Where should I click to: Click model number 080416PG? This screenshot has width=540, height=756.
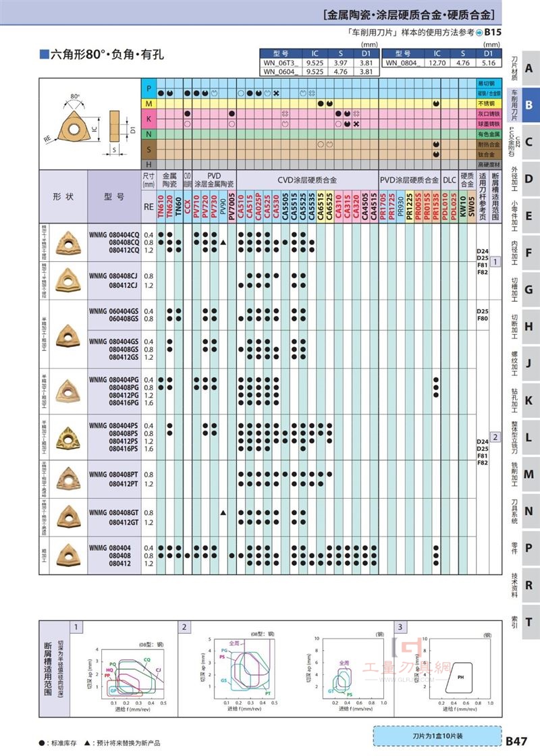point(124,402)
